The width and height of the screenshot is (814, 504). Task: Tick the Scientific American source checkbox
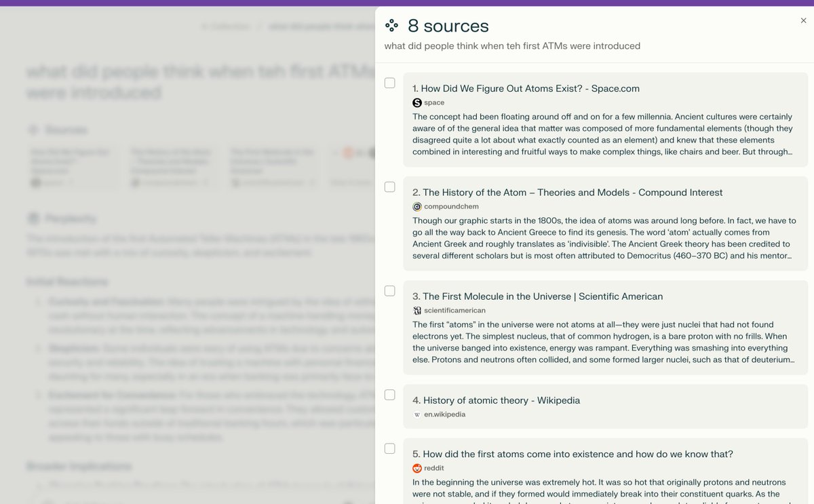390,290
